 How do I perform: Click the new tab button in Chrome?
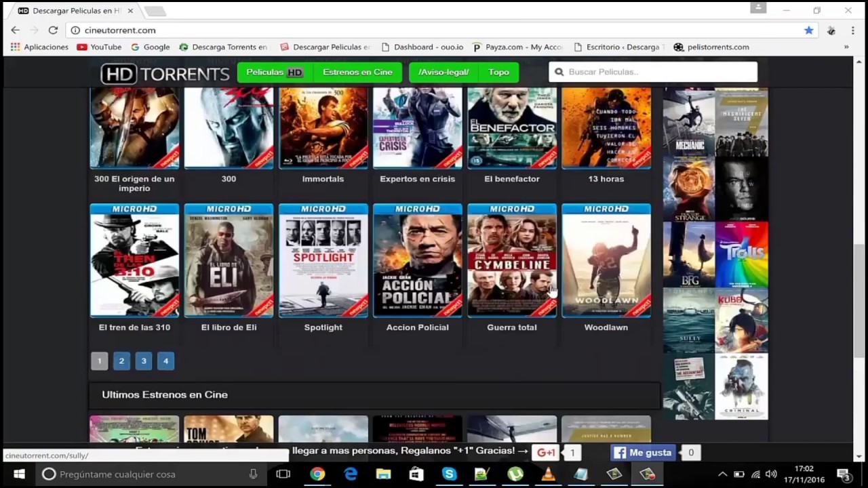click(155, 11)
